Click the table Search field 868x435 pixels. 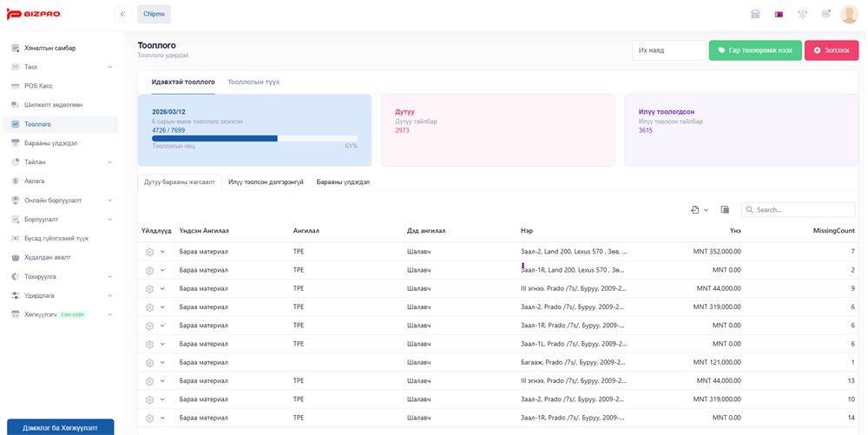pyautogui.click(x=799, y=210)
